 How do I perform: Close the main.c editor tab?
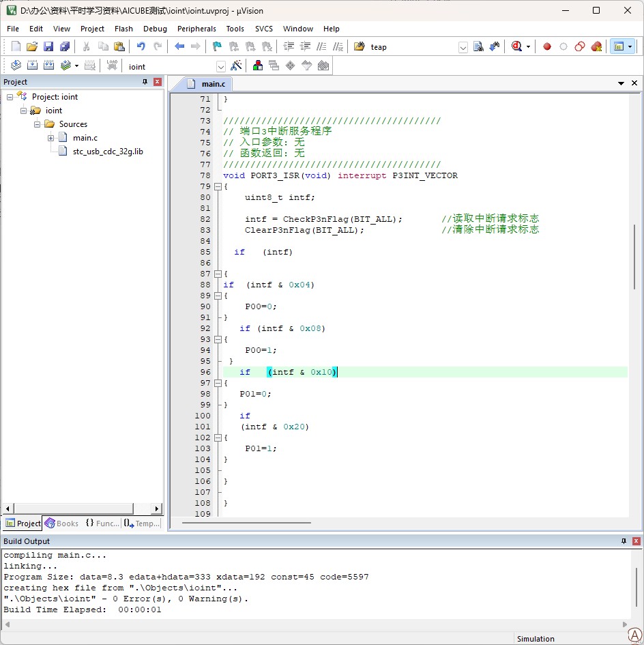coord(634,83)
